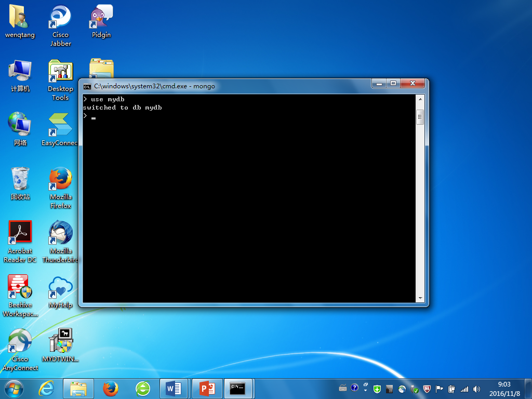Open the wenqtang user folder
The image size is (532, 399).
20,21
